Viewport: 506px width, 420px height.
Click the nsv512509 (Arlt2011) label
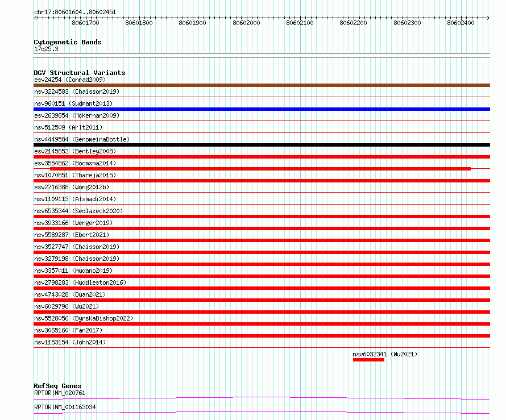pyautogui.click(x=68, y=127)
